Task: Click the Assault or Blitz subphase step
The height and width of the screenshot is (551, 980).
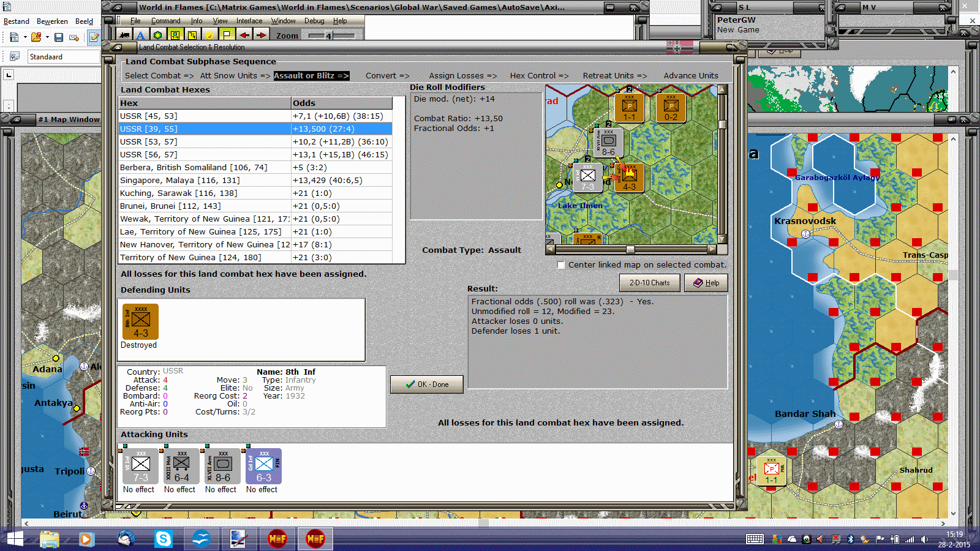Action: pos(311,76)
